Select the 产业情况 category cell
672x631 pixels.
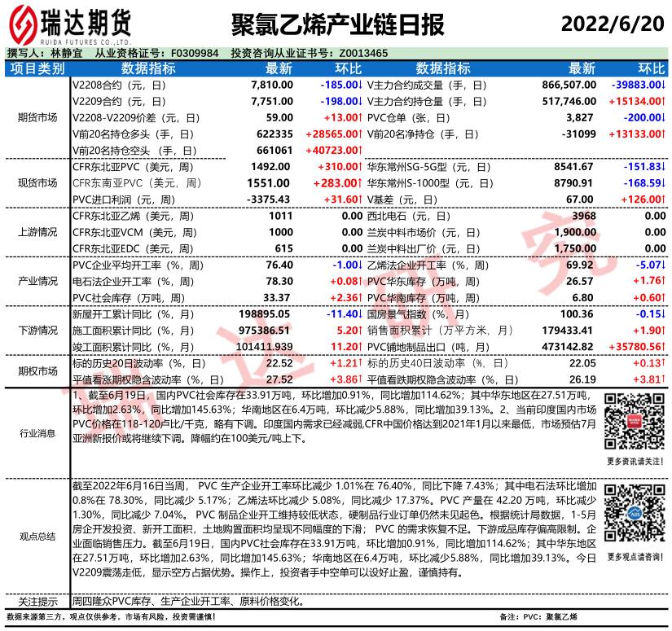tap(36, 281)
